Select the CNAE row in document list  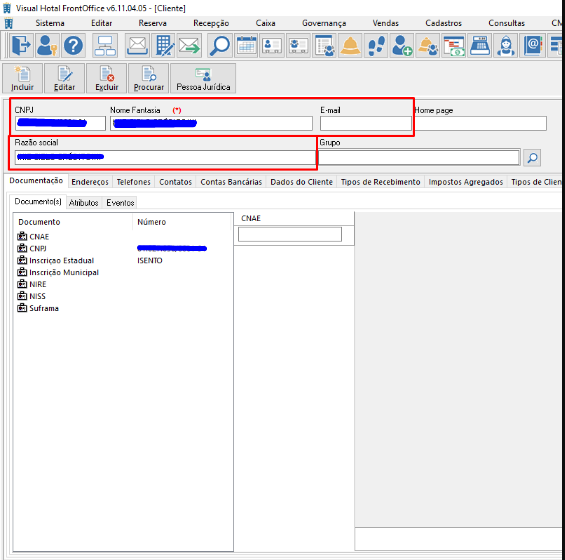tap(123, 236)
